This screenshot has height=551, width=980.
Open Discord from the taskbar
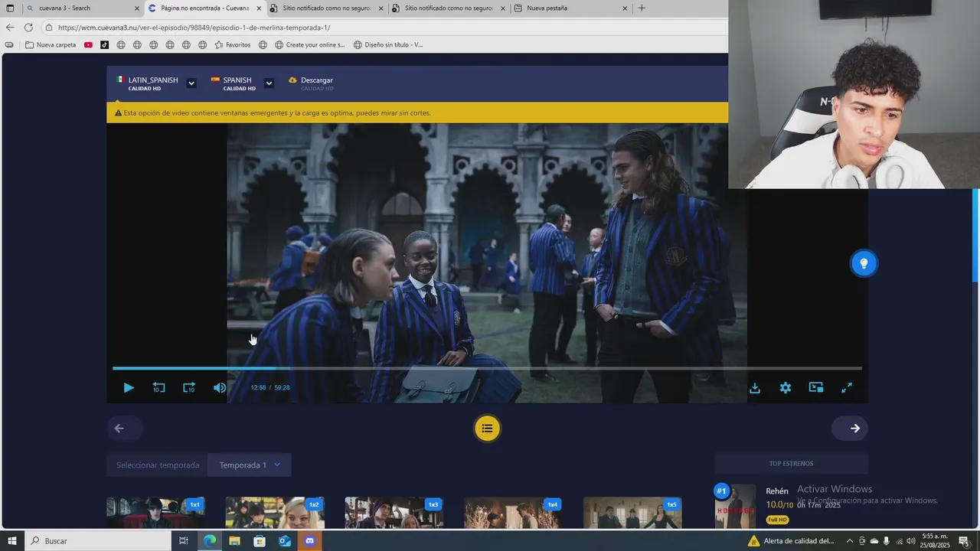tap(309, 541)
